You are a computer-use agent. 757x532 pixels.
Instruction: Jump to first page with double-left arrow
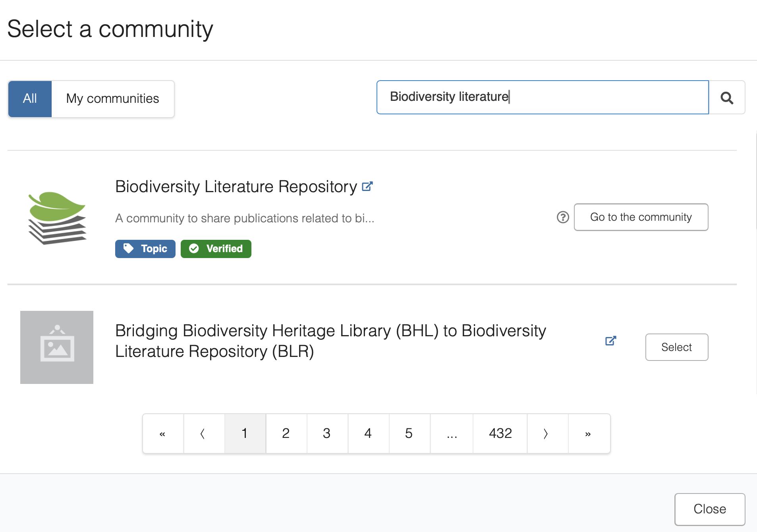[163, 434]
